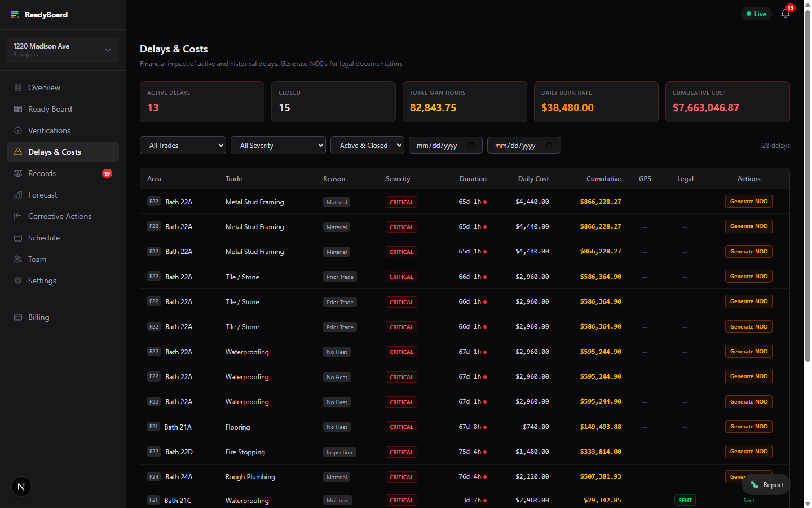Expand the 1220 Madison Ave project selector
The height and width of the screenshot is (508, 812).
point(63,50)
